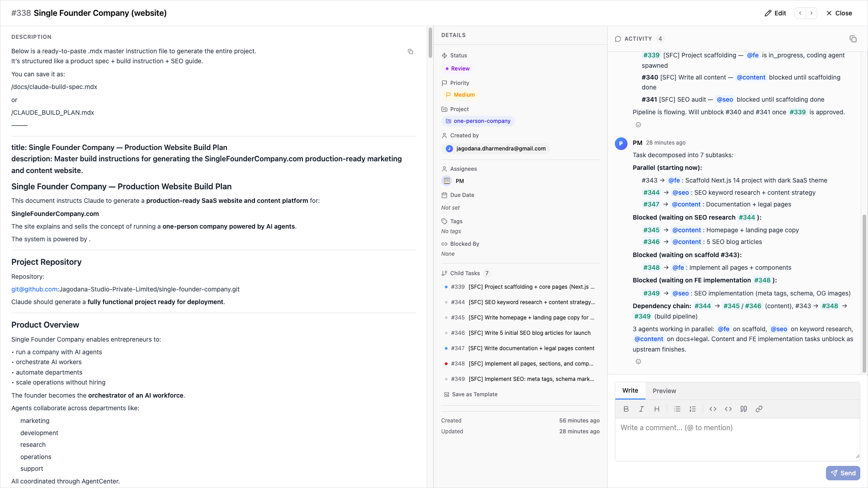The width and height of the screenshot is (868, 488).
Task: Apply bold formatting in the comment toolbar
Action: click(626, 409)
